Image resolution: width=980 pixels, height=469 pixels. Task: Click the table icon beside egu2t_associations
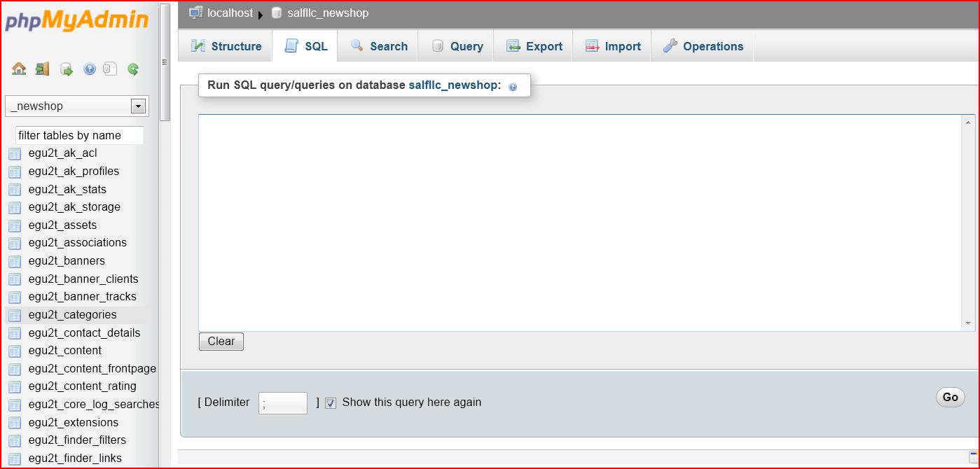click(x=15, y=243)
